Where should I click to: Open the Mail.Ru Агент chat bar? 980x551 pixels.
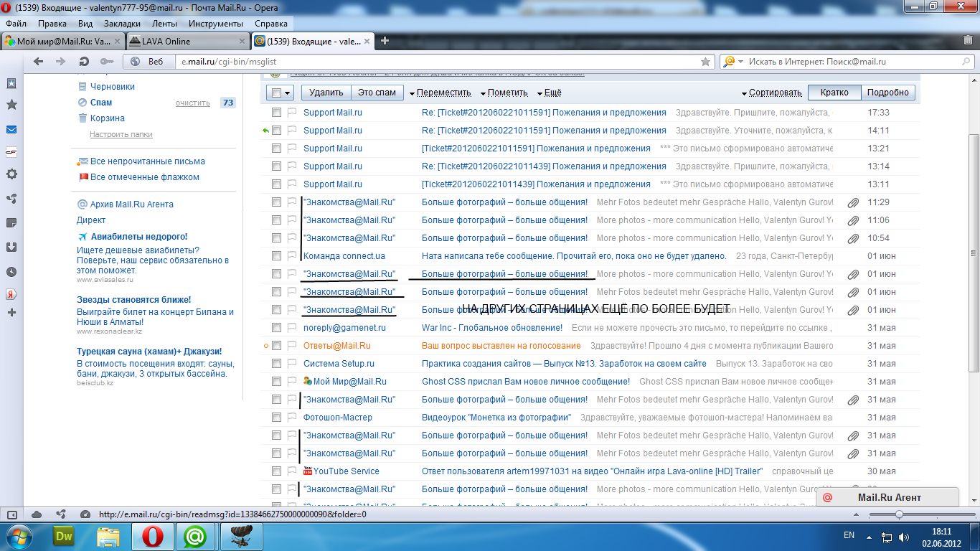[x=888, y=497]
